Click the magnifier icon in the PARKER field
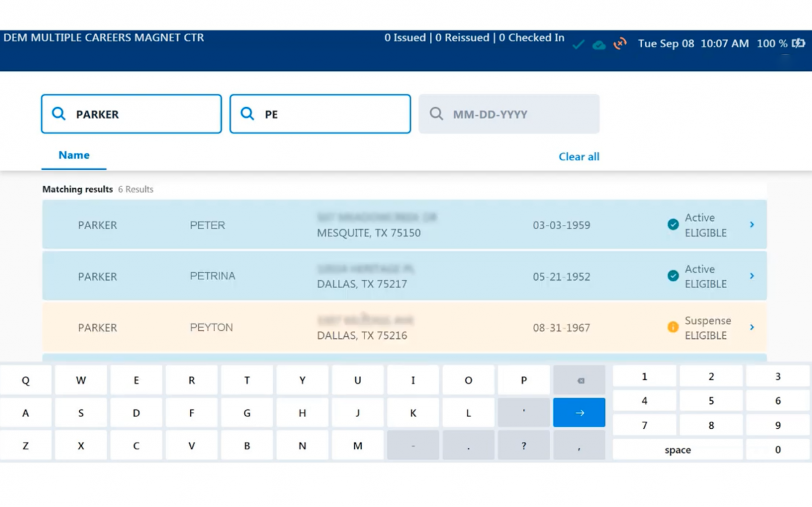812x507 pixels. tap(59, 114)
